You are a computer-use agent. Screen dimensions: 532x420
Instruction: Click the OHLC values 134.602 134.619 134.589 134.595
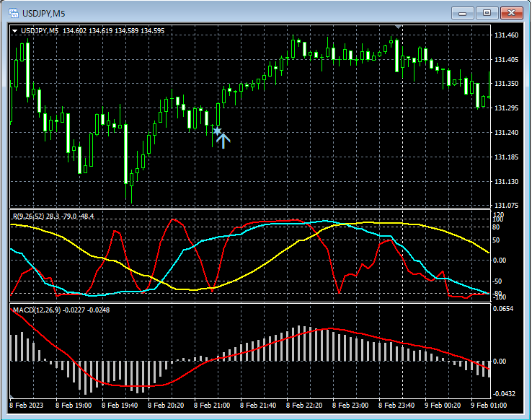(x=113, y=31)
